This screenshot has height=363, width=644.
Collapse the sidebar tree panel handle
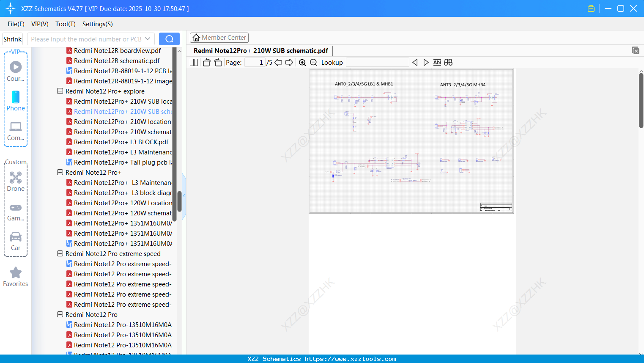184,195
